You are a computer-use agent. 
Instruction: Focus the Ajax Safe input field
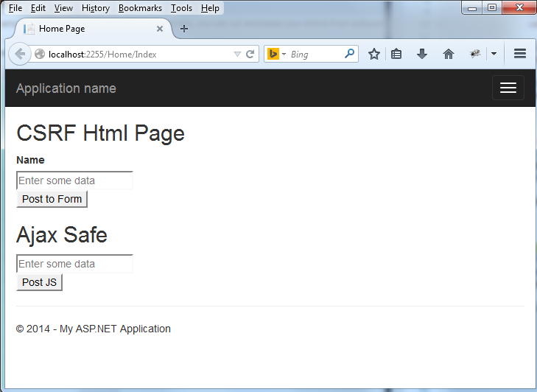74,264
